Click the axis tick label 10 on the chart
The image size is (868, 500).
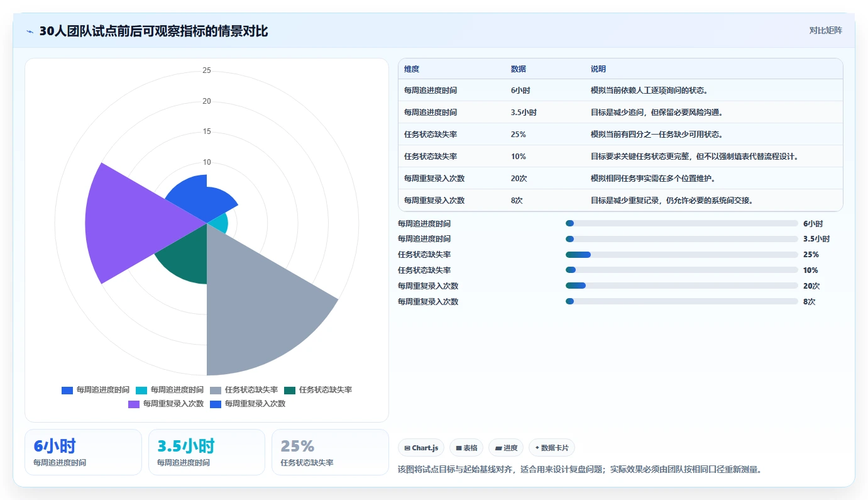pyautogui.click(x=207, y=162)
